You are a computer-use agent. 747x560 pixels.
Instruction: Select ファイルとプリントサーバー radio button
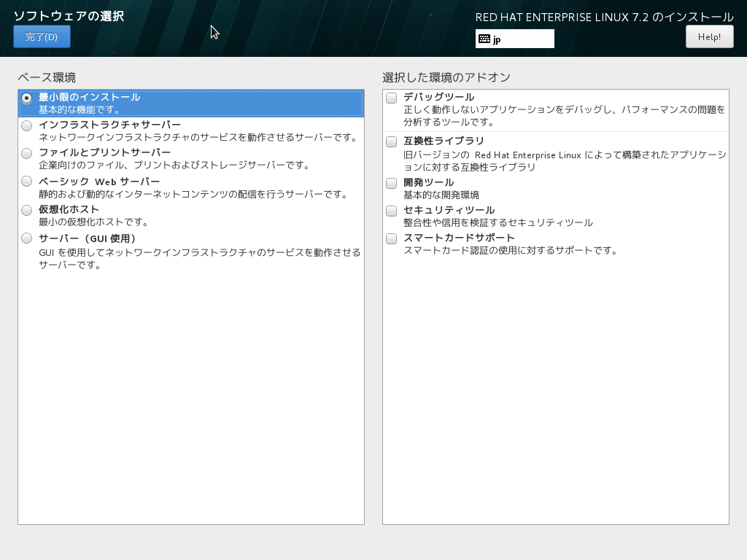pyautogui.click(x=27, y=153)
